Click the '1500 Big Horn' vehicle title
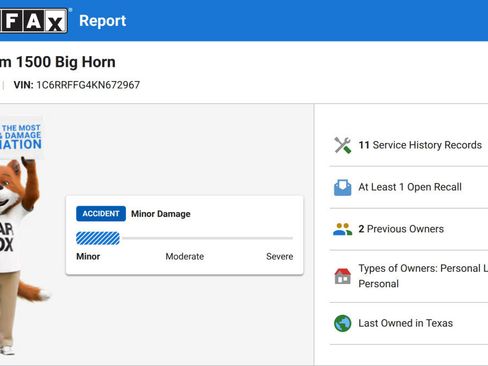The width and height of the screenshot is (488, 366). click(x=66, y=62)
